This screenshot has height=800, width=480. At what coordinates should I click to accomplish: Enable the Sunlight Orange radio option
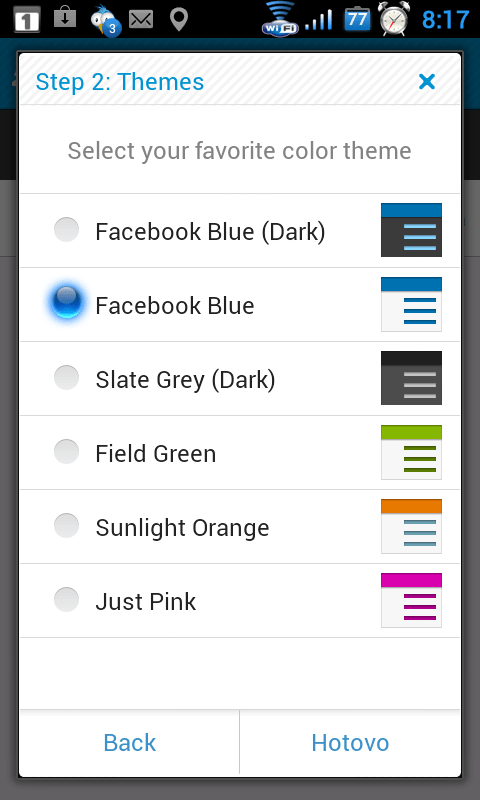point(67,526)
